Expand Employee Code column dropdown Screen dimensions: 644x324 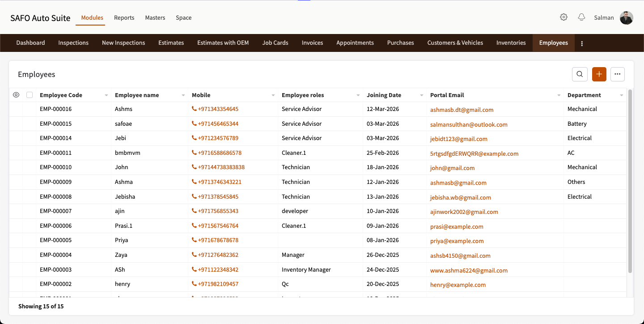[106, 95]
